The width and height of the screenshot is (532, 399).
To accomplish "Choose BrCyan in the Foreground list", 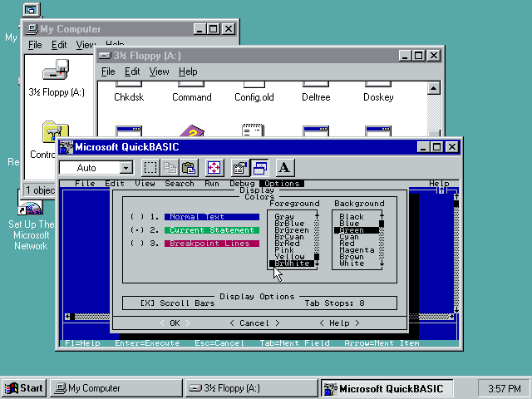I will pyautogui.click(x=289, y=236).
